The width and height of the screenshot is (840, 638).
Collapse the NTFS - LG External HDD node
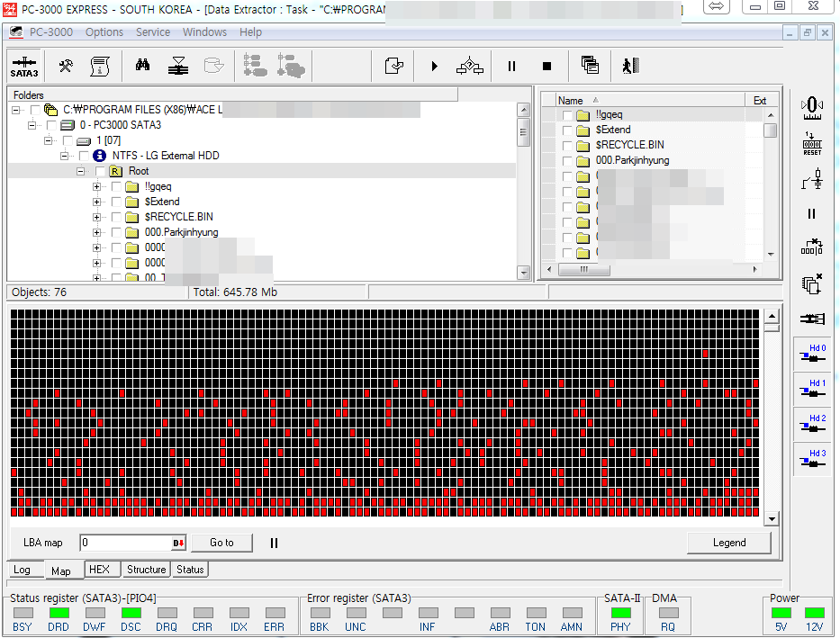(65, 156)
